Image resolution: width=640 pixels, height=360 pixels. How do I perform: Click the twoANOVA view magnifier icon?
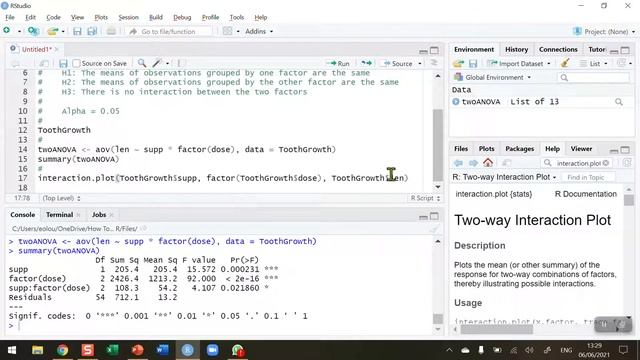pyautogui.click(x=619, y=102)
